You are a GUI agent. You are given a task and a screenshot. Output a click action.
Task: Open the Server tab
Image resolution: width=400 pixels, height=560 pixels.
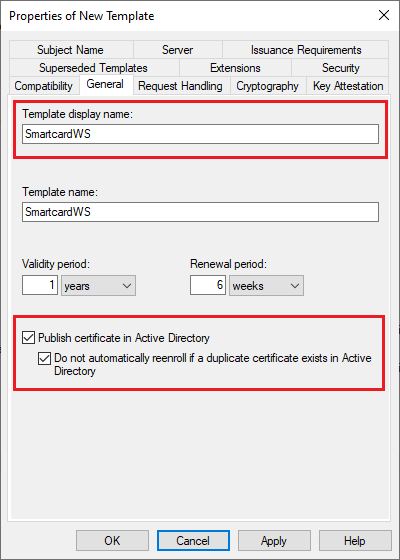[x=178, y=50]
